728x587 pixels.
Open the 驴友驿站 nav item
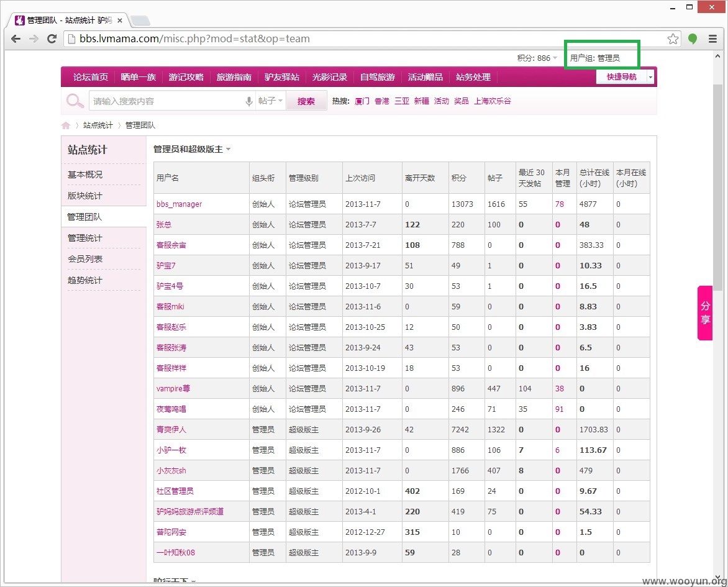[x=282, y=77]
